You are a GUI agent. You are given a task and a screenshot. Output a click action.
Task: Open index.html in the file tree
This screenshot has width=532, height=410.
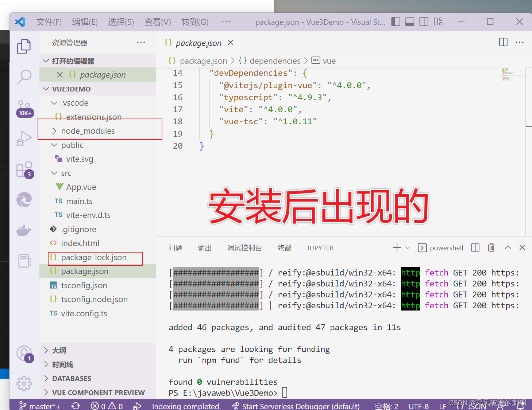point(97,243)
